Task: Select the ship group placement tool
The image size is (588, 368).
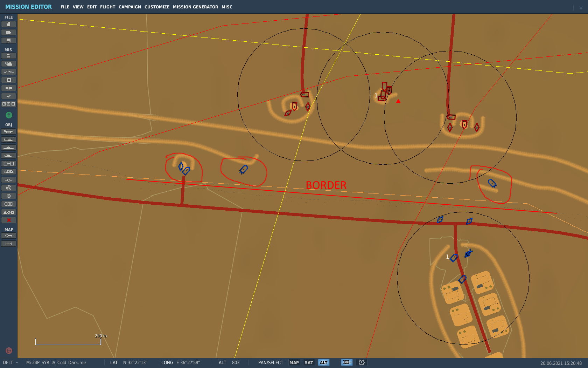Action: 9,148
